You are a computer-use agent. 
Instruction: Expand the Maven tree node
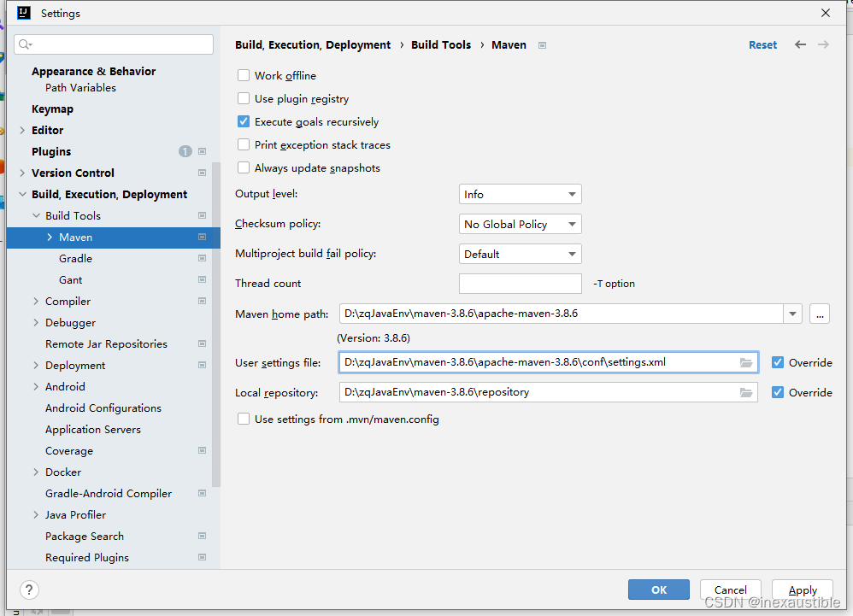point(50,237)
